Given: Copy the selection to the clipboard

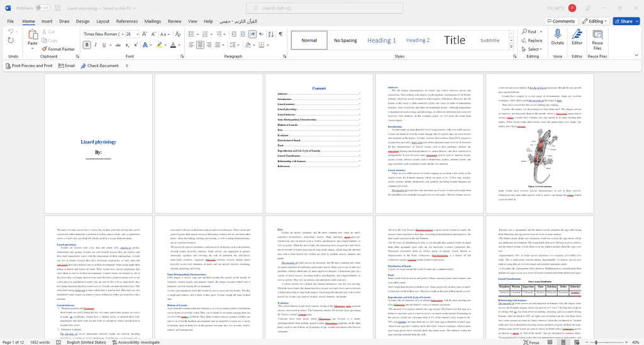Looking at the screenshot, I should coord(50,40).
